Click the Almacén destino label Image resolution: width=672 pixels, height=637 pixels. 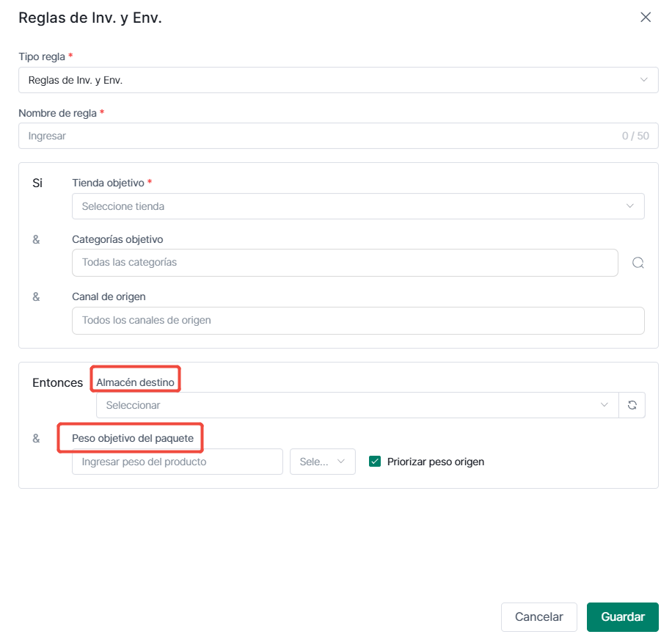pyautogui.click(x=136, y=382)
